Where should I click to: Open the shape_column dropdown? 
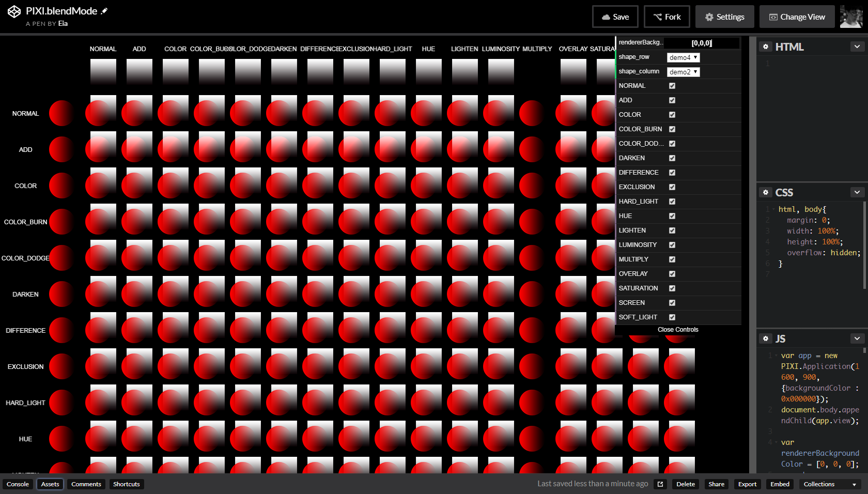point(683,72)
